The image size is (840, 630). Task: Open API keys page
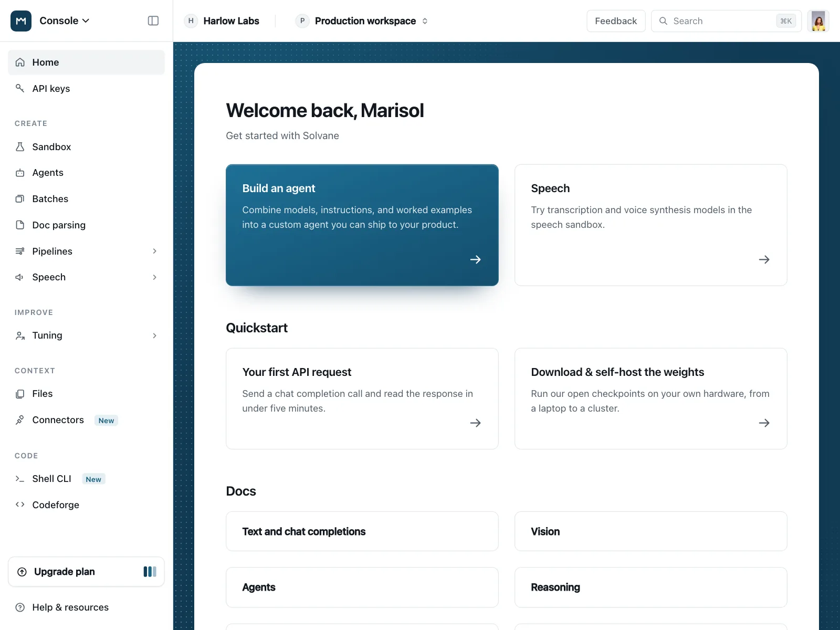[86, 88]
